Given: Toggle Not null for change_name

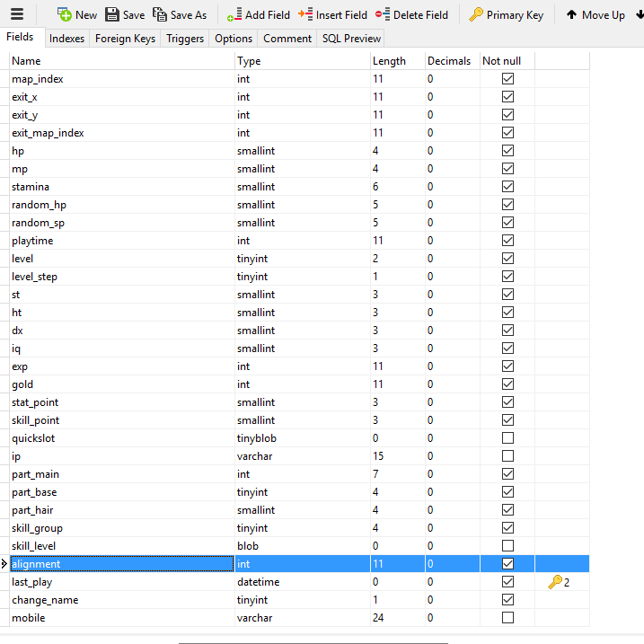Looking at the screenshot, I should click(x=507, y=600).
